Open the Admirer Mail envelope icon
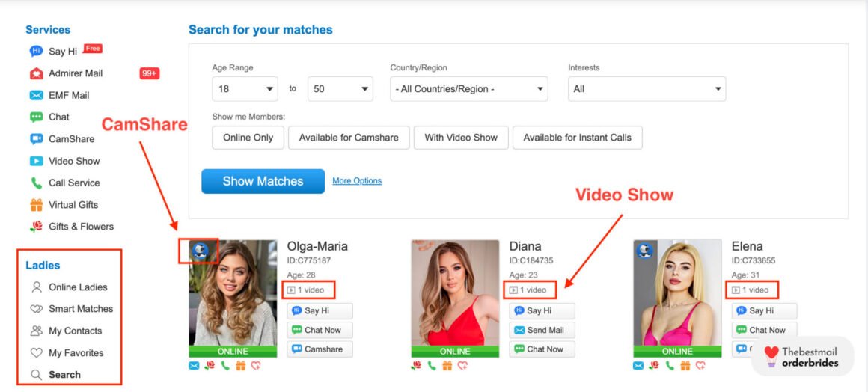Image resolution: width=868 pixels, height=392 pixels. pos(36,73)
